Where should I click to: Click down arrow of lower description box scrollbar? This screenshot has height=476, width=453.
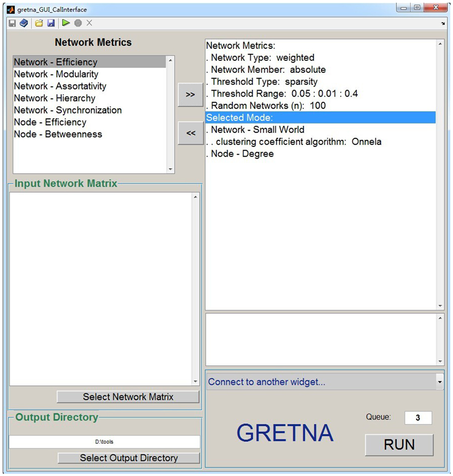(440, 361)
